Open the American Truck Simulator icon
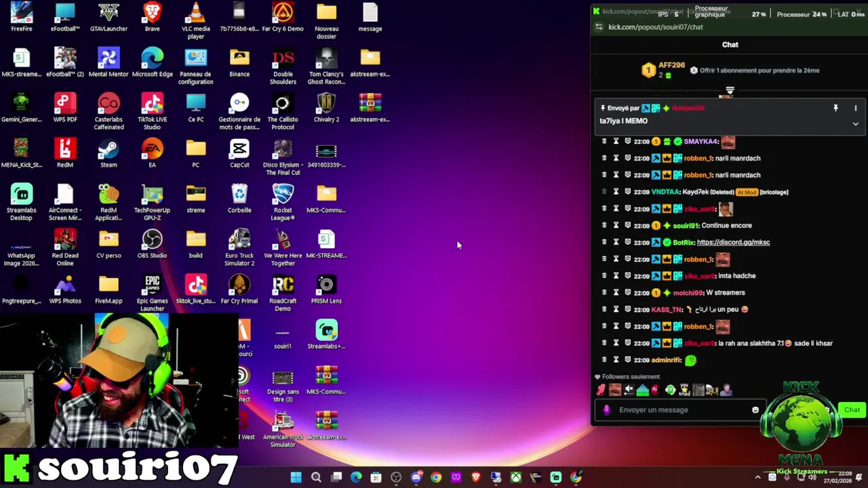Viewport: 868px width, 488px height. 283,429
